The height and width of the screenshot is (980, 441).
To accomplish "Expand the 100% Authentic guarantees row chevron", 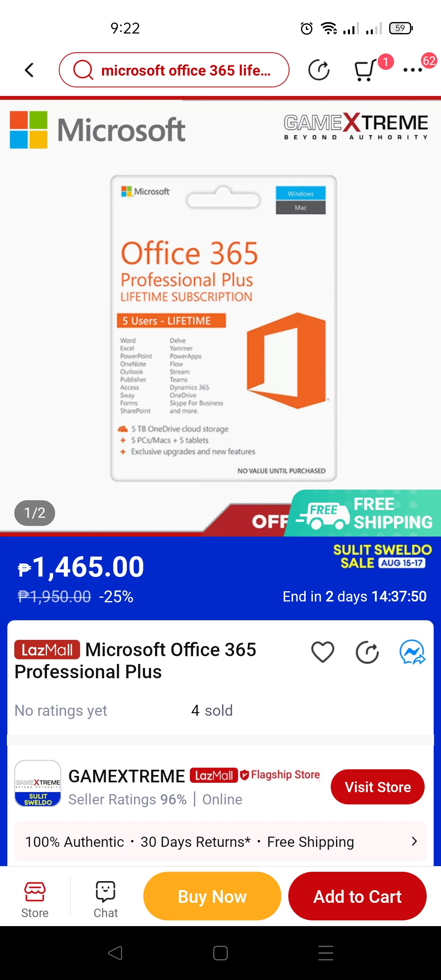I will click(x=414, y=841).
